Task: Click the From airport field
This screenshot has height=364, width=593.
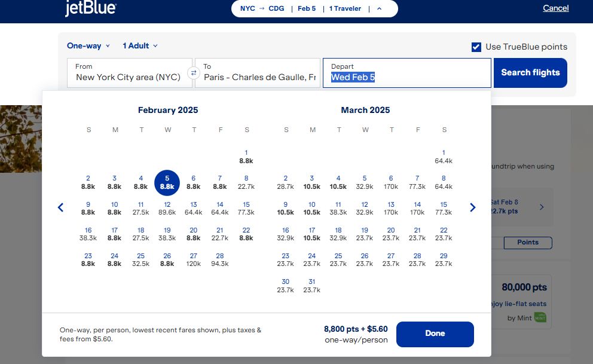Action: pos(130,73)
